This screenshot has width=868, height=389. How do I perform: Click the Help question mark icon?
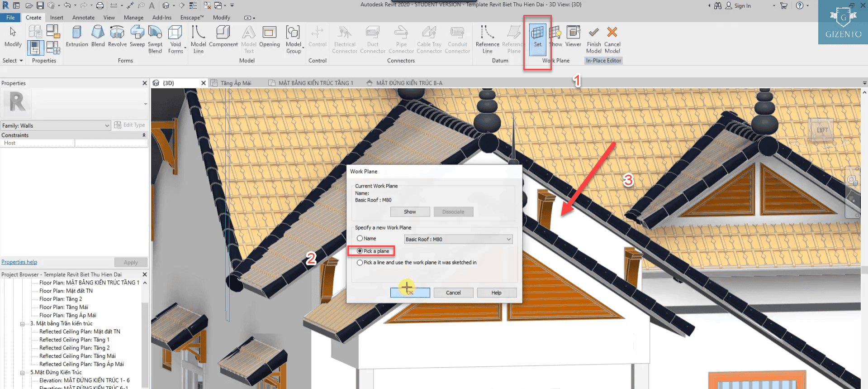(x=800, y=5)
